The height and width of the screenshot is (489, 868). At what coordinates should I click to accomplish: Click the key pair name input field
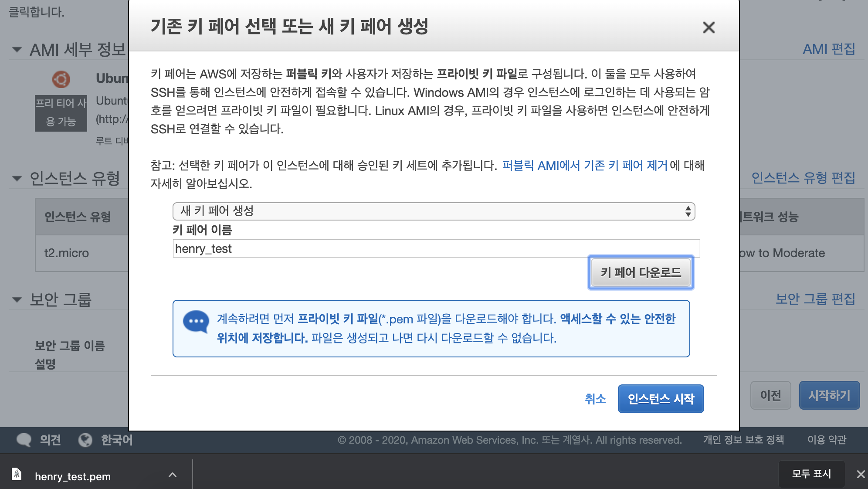(x=436, y=248)
